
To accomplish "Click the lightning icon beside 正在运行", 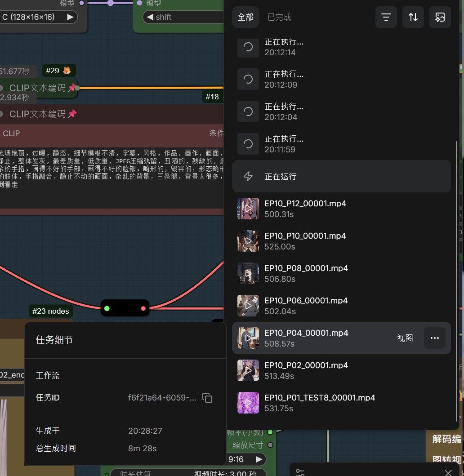I will coord(248,176).
